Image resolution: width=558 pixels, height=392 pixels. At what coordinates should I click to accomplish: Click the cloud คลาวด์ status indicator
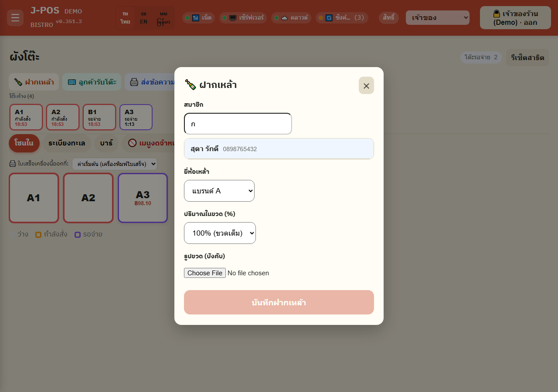pos(291,18)
